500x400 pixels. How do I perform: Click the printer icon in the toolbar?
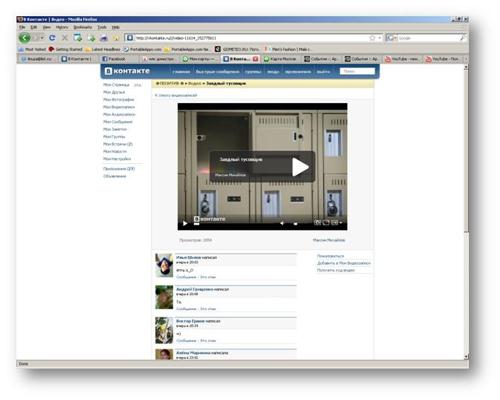coord(104,38)
